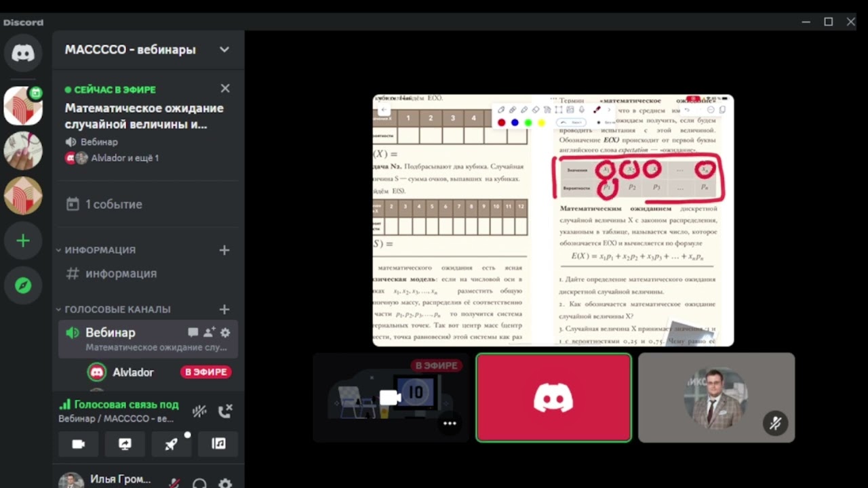
Task: Pick the blue pen color in the stream
Action: [x=515, y=123]
